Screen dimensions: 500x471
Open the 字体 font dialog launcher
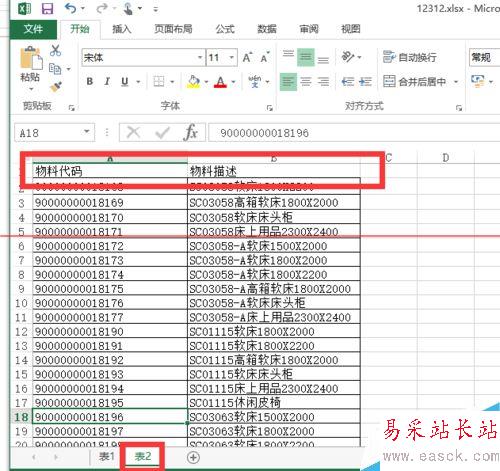(x=269, y=108)
